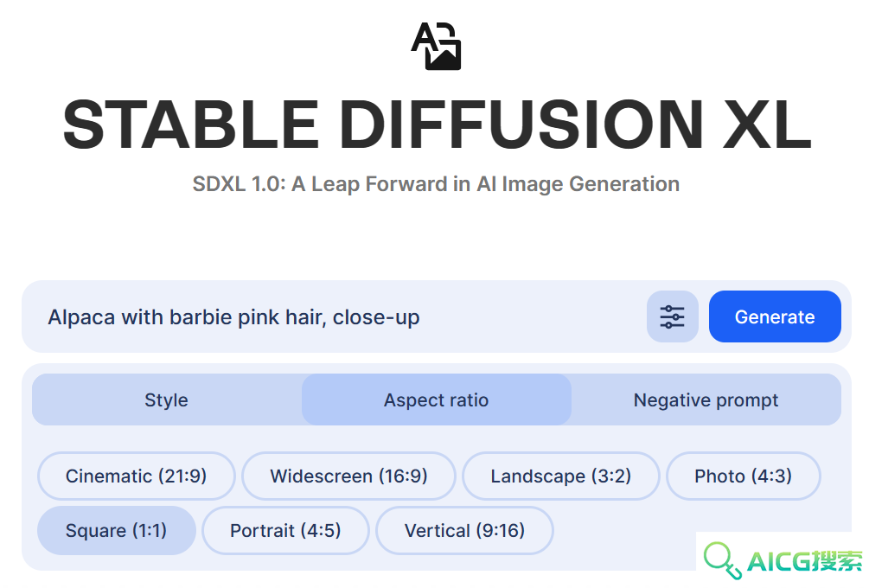This screenshot has width=869, height=588.
Task: Choose Widescreen (16:9) ratio option
Action: pos(348,476)
